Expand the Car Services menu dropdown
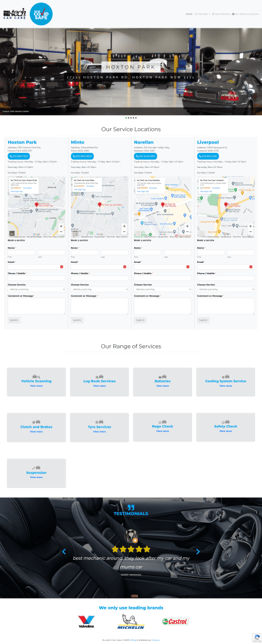Screen dimensions: 262x644 click(x=202, y=14)
